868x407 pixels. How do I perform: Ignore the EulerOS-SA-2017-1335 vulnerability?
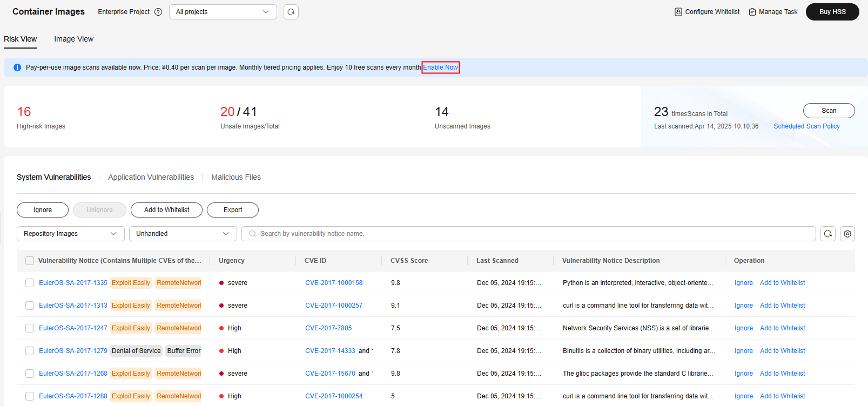point(743,283)
